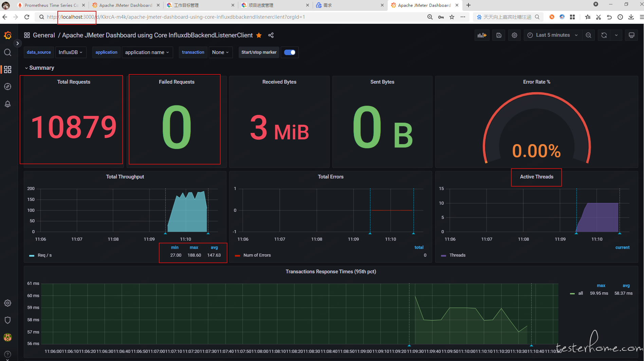
Task: Open the Active Threads panel title
Action: (537, 177)
